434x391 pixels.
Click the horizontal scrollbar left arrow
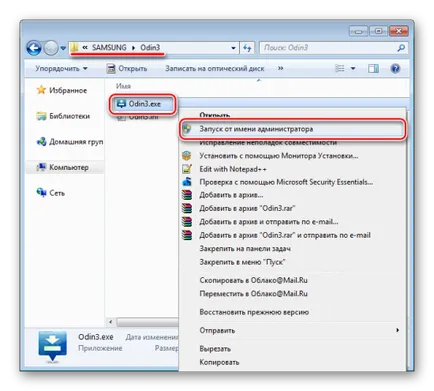coord(111,322)
